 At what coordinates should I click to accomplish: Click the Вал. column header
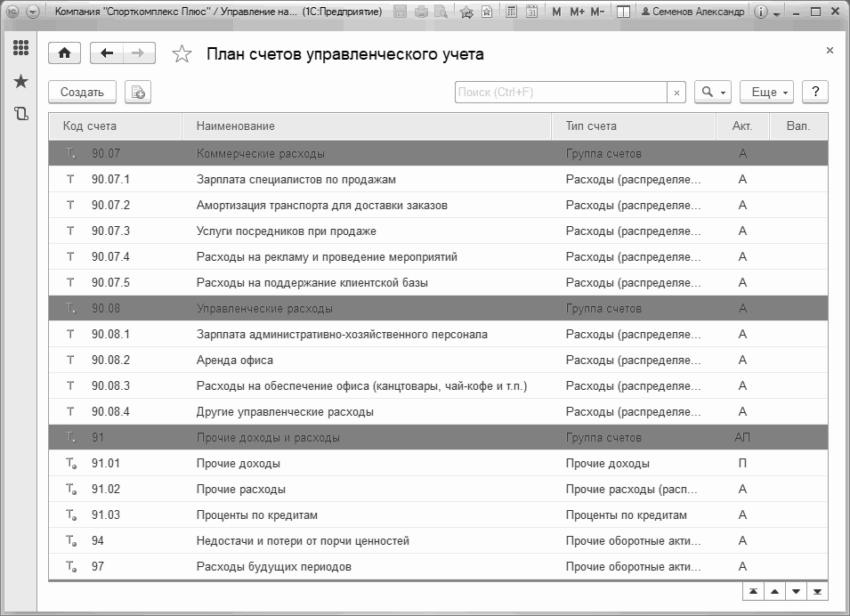click(798, 126)
